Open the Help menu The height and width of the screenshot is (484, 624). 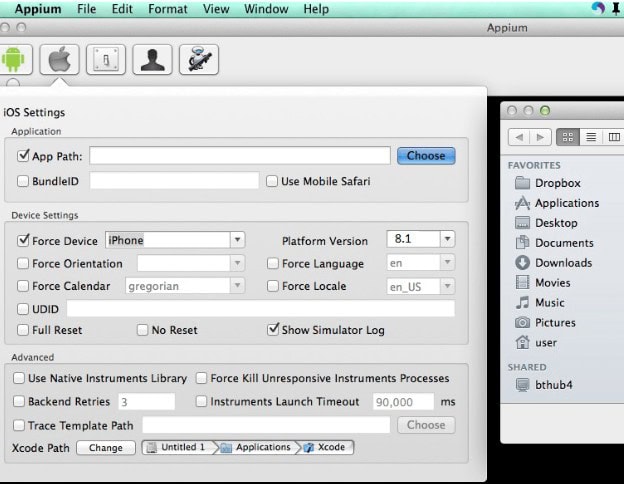click(316, 9)
